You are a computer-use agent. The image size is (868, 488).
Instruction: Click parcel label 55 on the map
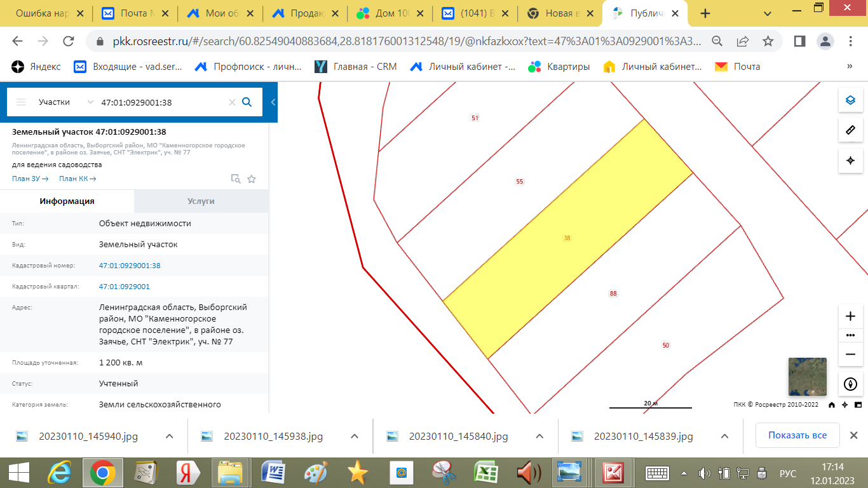point(520,182)
